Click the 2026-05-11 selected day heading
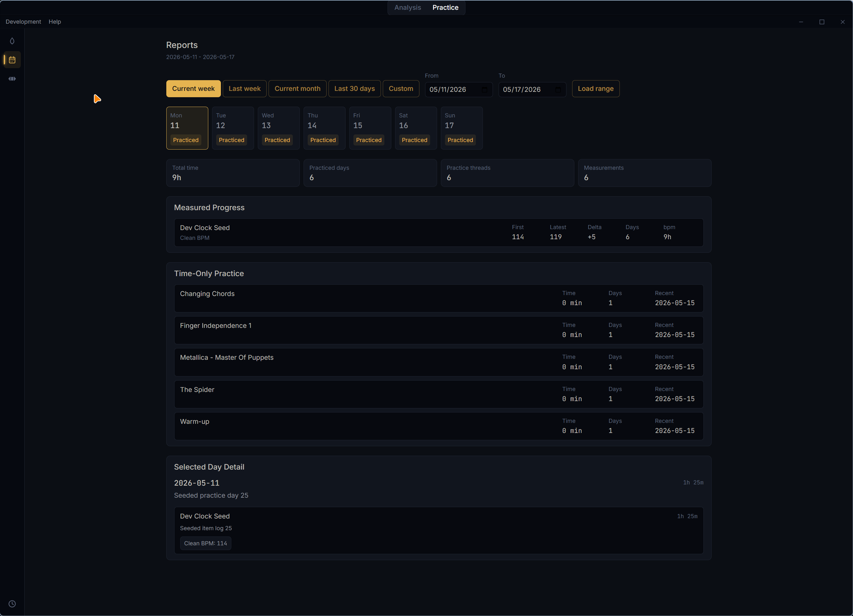This screenshot has height=616, width=853. pos(197,483)
